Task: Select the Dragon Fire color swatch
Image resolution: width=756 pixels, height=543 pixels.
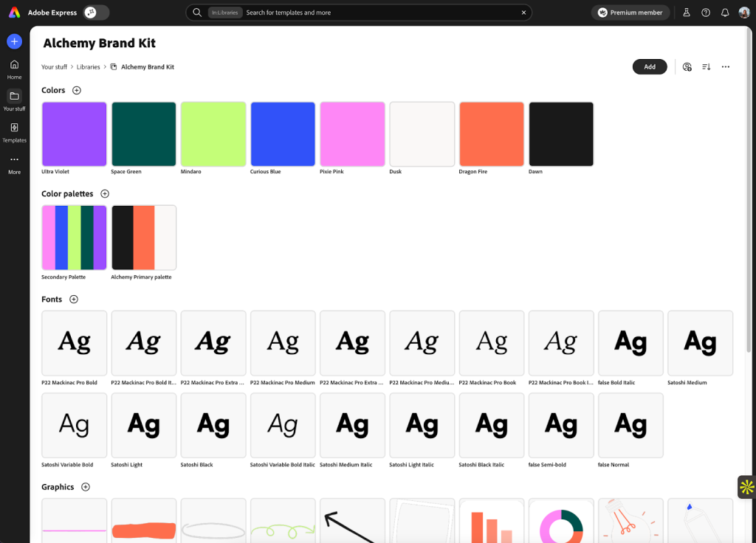Action: tap(491, 134)
